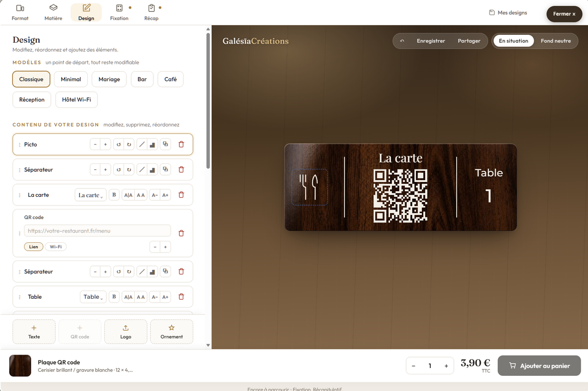Click the design panel vertical scrollbar
Screen dimensions: 588x391
[x=208, y=101]
